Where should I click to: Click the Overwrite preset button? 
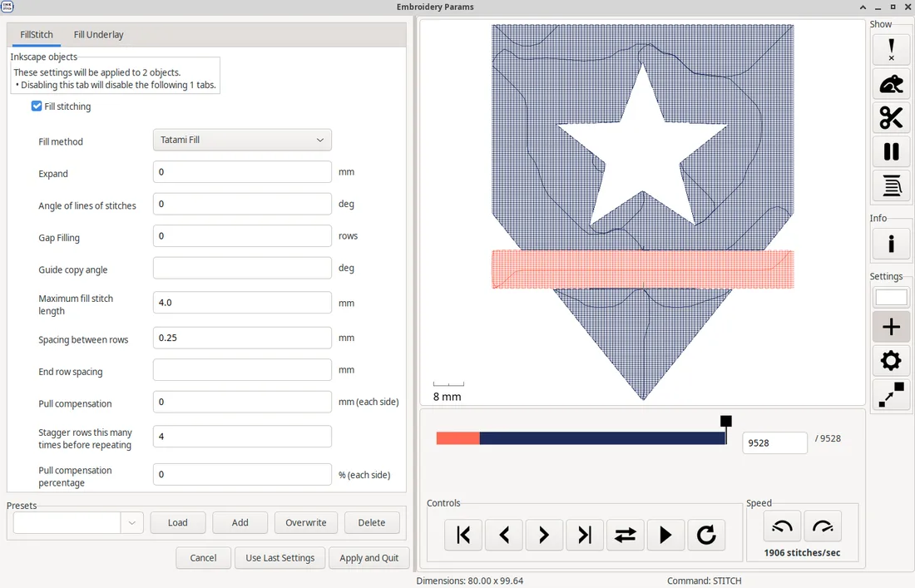306,522
